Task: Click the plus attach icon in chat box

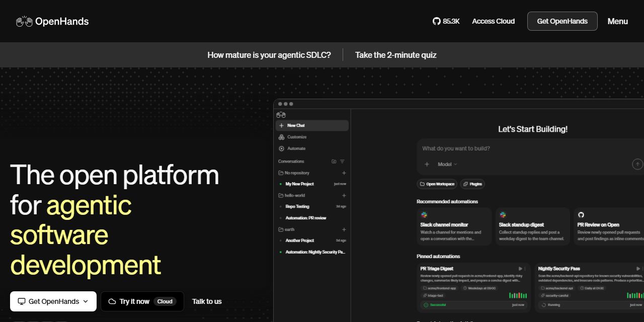Action: (427, 164)
